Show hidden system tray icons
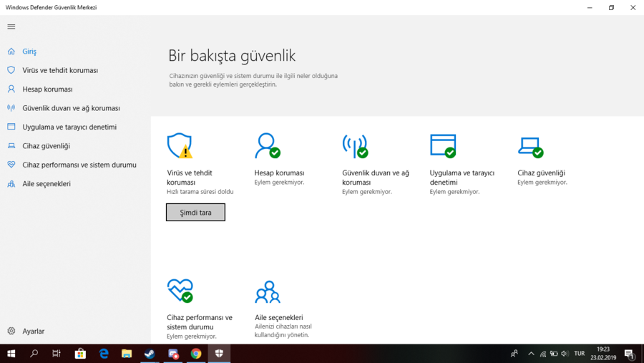The width and height of the screenshot is (644, 363). pos(531,354)
